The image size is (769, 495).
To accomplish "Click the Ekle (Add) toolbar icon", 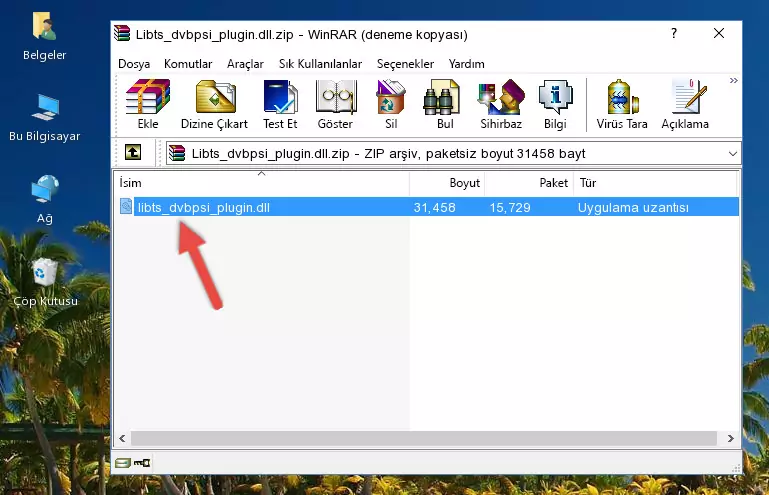I will click(x=148, y=104).
